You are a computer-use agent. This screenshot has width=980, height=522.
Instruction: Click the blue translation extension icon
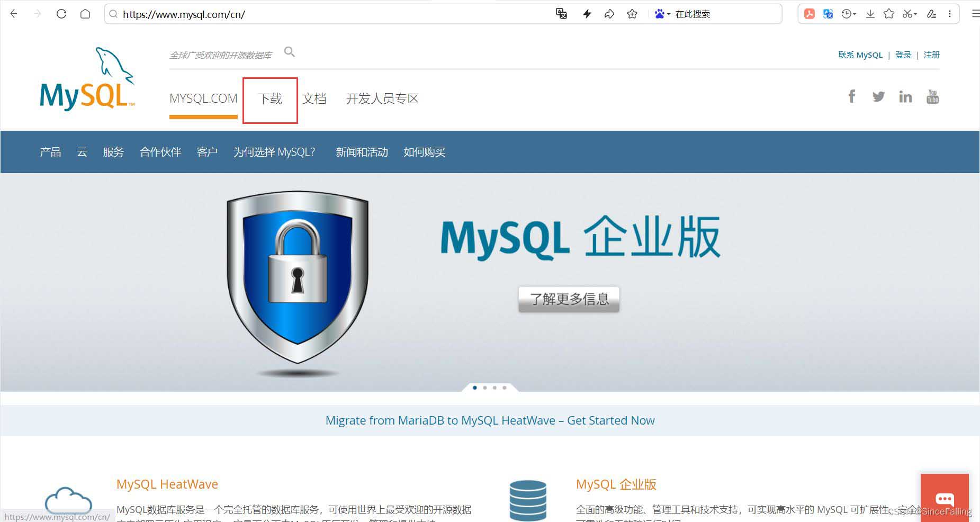[x=828, y=14]
